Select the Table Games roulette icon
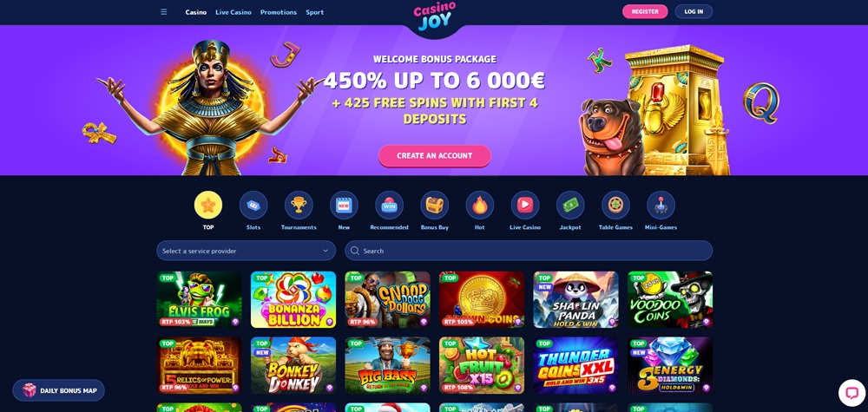The image size is (868, 412). (x=615, y=206)
